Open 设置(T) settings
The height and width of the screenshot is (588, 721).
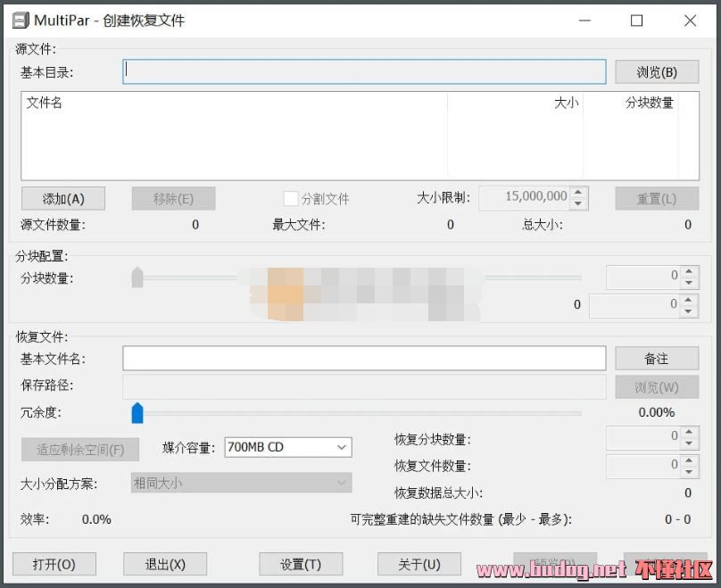coord(300,564)
